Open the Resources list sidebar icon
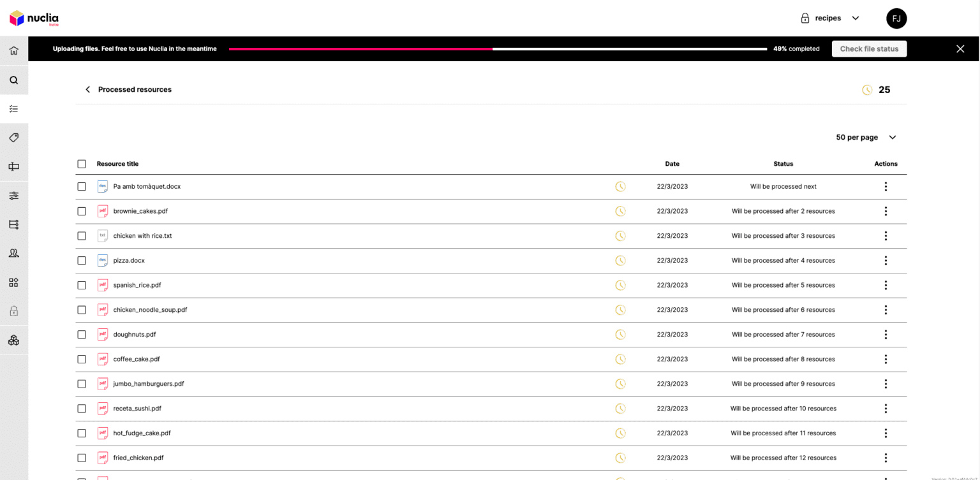This screenshot has width=980, height=480. (14, 108)
